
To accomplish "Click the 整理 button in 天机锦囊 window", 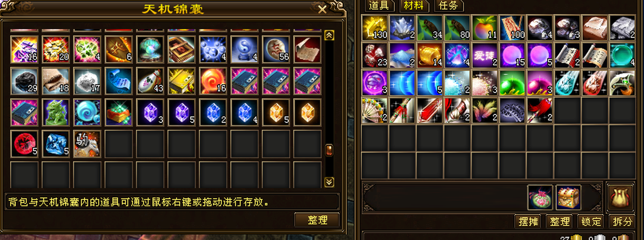I will [317, 220].
